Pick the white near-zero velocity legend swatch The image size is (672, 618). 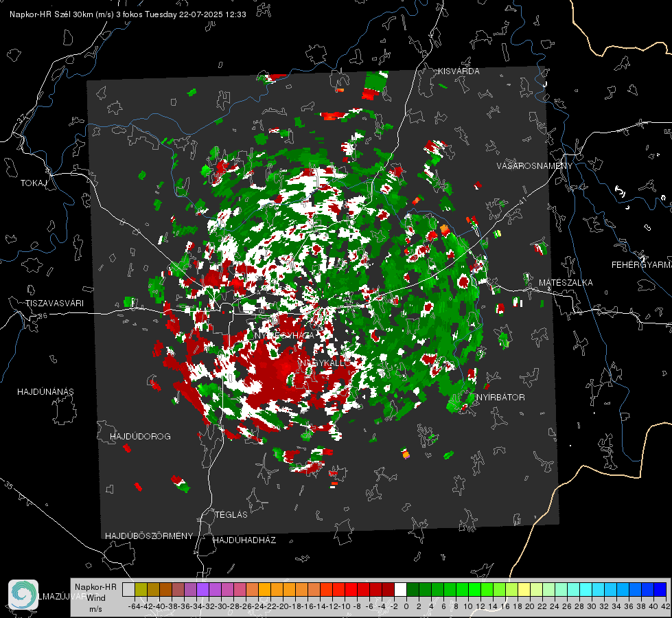[400, 589]
